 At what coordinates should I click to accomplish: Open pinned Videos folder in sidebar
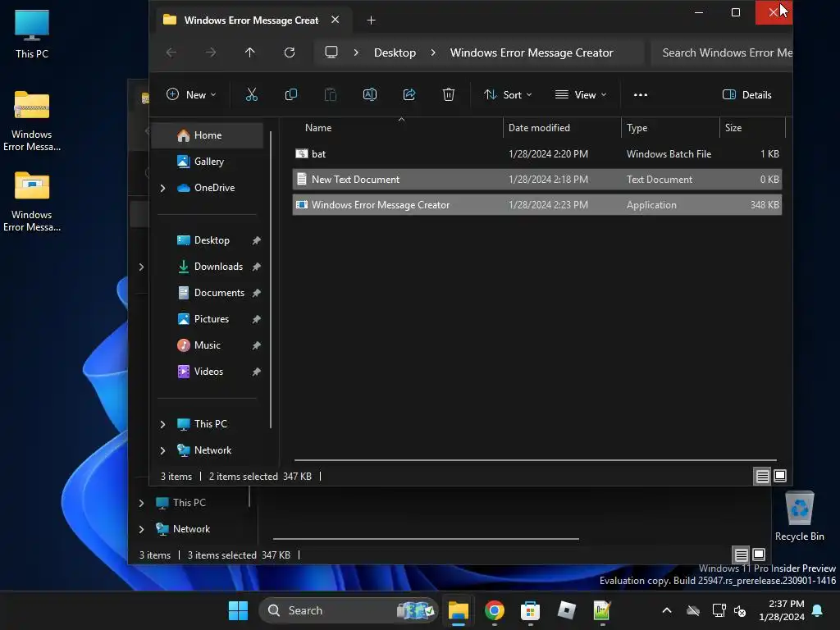(208, 372)
